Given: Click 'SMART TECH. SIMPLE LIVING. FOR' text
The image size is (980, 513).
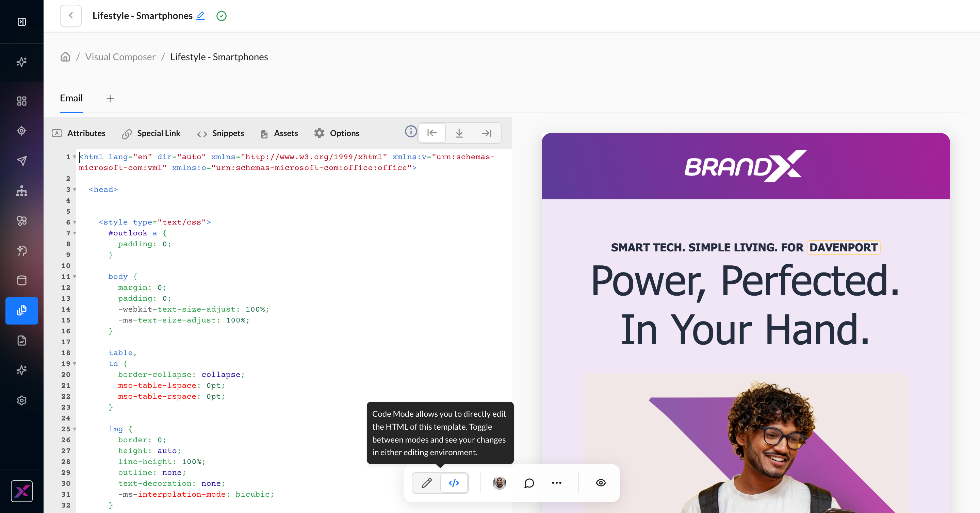Looking at the screenshot, I should [707, 248].
